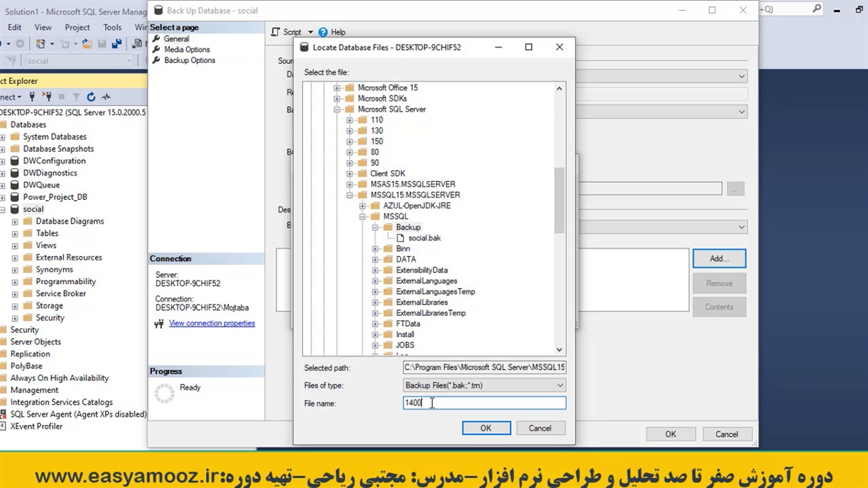The width and height of the screenshot is (868, 488).
Task: Open View connection properties link
Action: click(212, 323)
